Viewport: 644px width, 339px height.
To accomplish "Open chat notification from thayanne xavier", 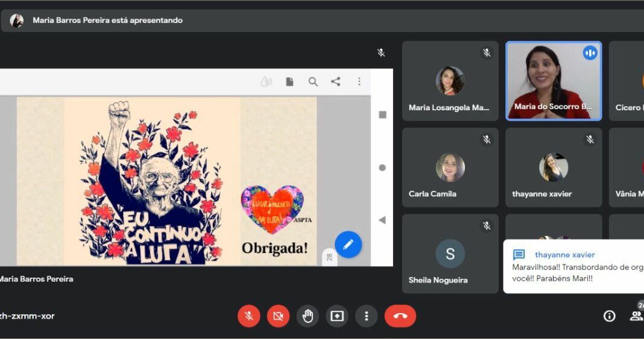I will (574, 267).
